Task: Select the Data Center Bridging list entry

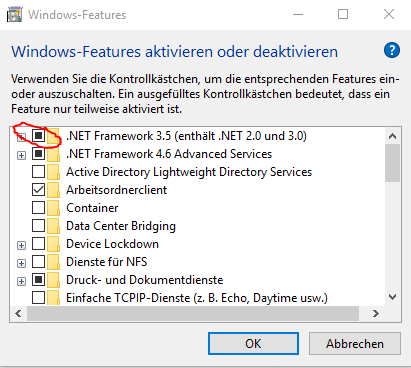Action: coord(121,226)
